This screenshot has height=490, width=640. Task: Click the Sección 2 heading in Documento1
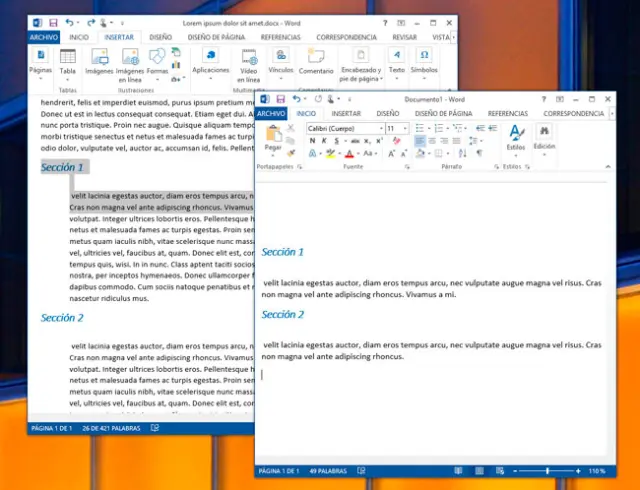283,315
